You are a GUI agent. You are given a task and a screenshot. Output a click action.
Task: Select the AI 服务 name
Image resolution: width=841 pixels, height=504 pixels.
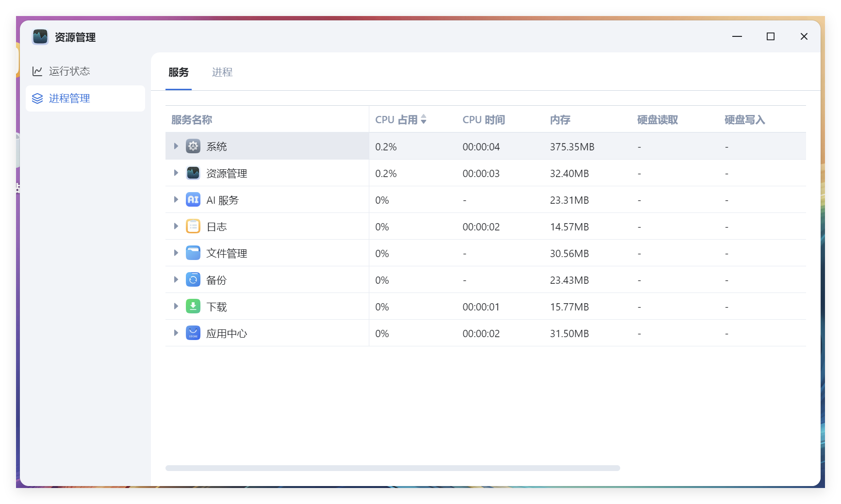tap(223, 200)
